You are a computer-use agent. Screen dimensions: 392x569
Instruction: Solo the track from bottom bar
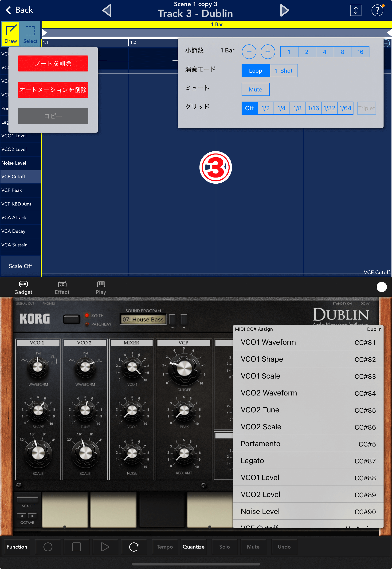(x=224, y=547)
